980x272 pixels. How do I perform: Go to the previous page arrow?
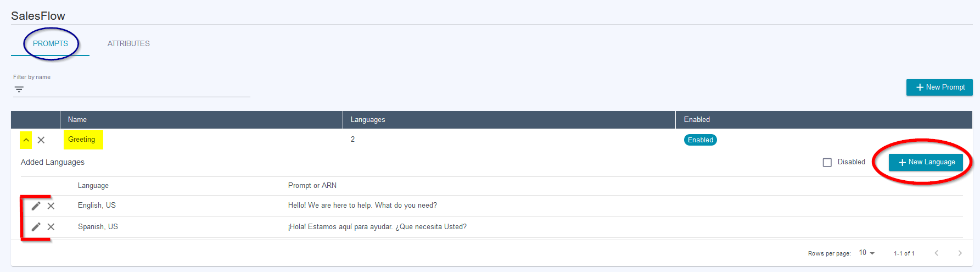click(937, 253)
